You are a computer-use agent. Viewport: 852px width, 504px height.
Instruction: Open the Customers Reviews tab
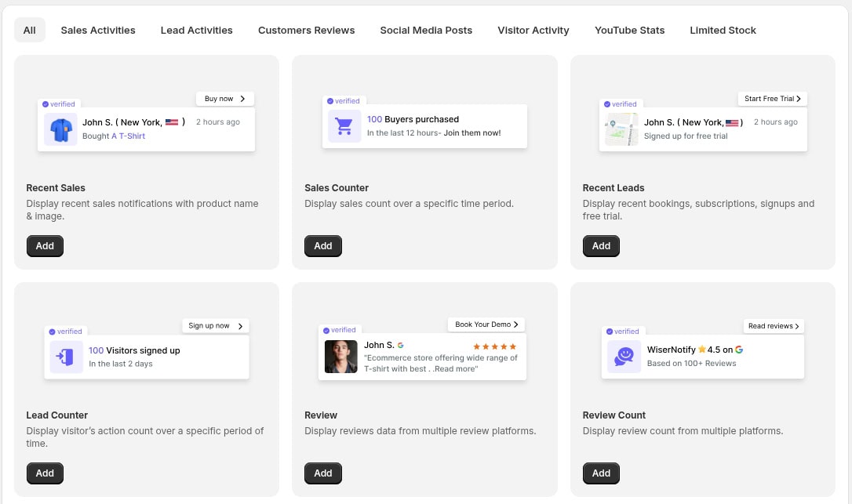(306, 31)
